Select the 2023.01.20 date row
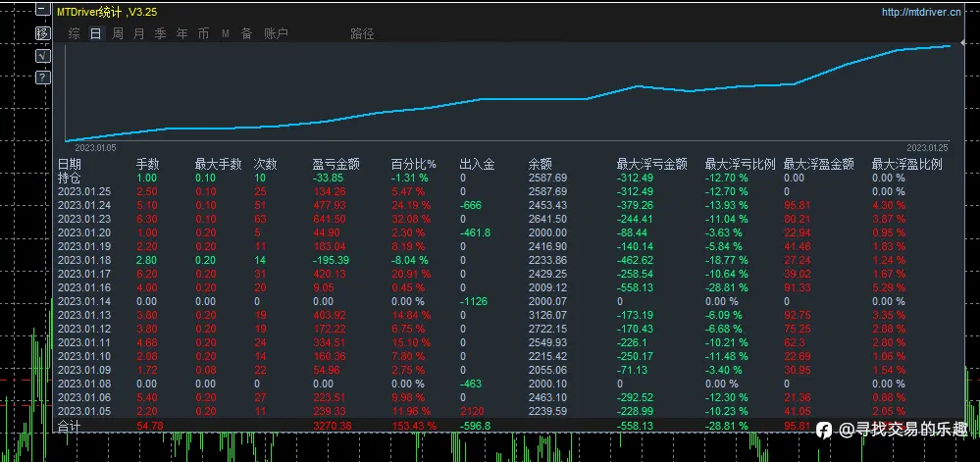The height and width of the screenshot is (462, 980). [83, 232]
